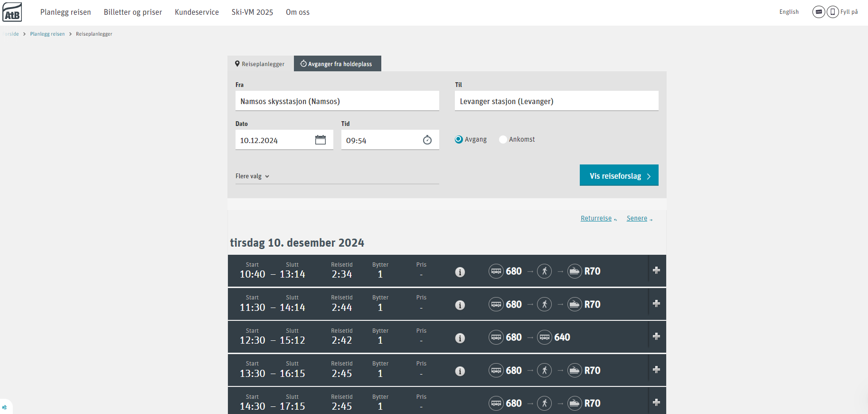Click the clock icon in Tid field
Image resolution: width=868 pixels, height=414 pixels.
point(427,140)
